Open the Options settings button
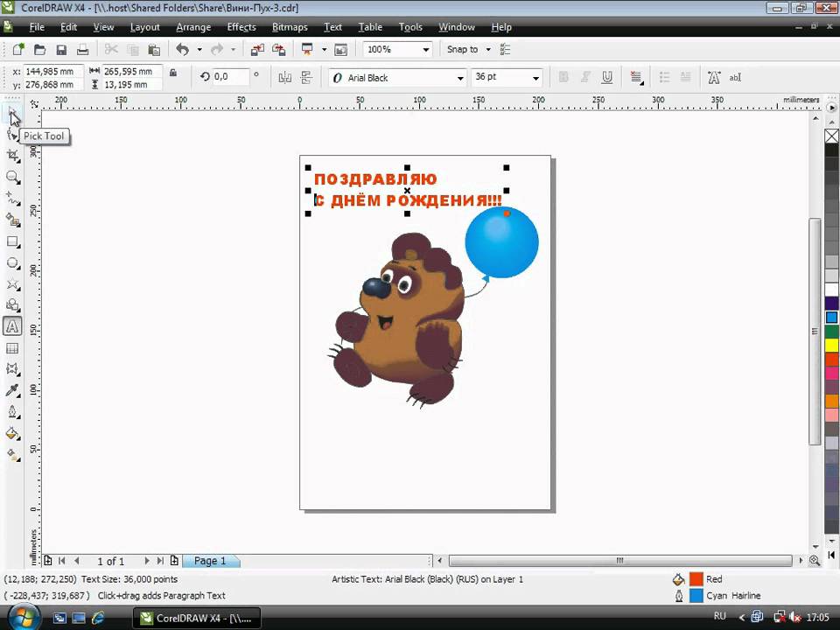 [x=505, y=50]
